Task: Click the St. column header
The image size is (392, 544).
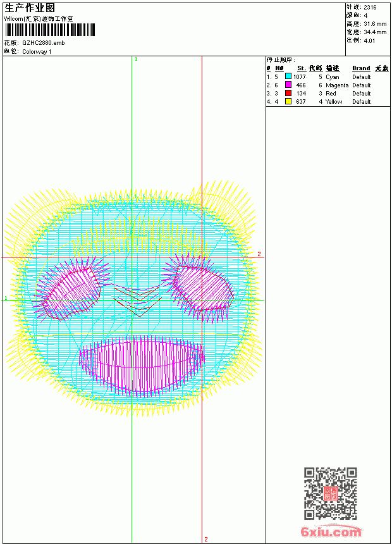Action: click(302, 68)
